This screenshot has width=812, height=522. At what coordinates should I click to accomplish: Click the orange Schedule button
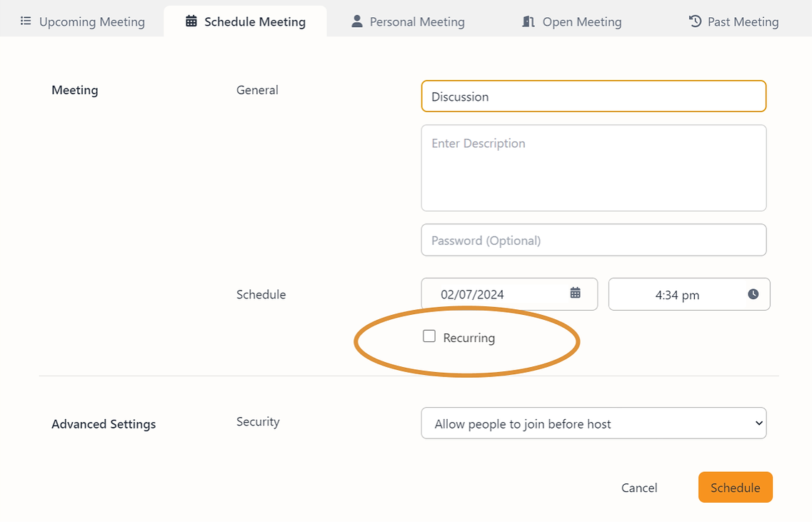pyautogui.click(x=736, y=487)
